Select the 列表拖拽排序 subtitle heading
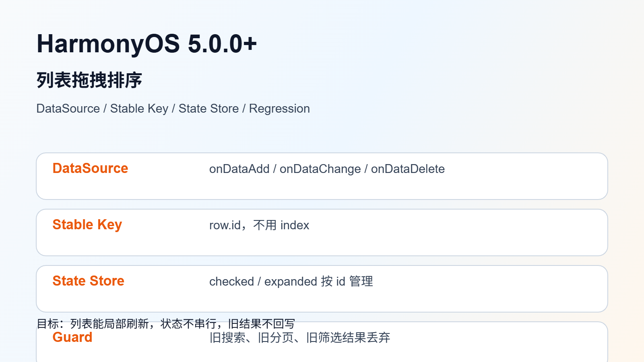Viewport: 644px width, 362px height. (89, 80)
